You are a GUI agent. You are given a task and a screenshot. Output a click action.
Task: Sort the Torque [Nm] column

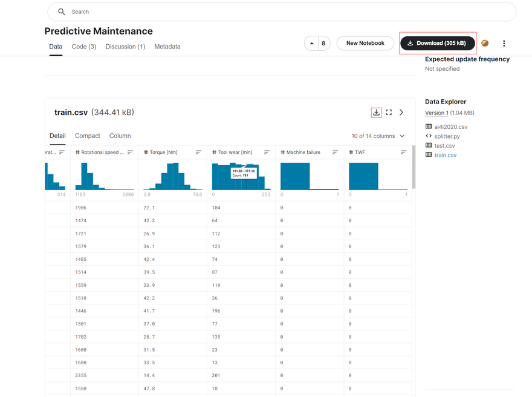click(x=198, y=153)
